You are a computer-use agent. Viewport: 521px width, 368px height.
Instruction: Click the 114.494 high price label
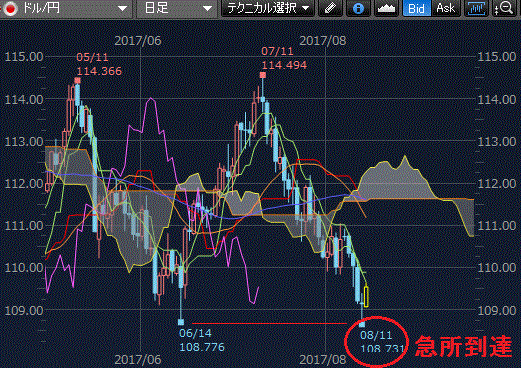click(x=284, y=65)
